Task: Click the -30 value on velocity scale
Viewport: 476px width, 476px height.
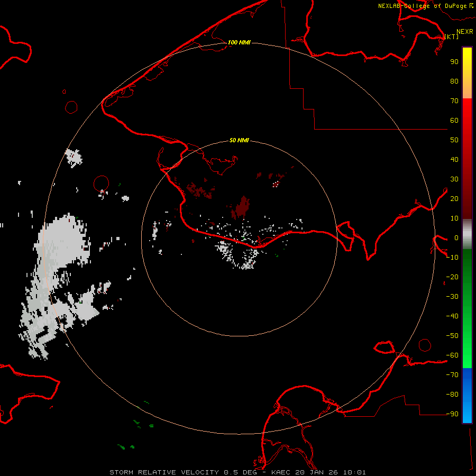Action: 452,297
